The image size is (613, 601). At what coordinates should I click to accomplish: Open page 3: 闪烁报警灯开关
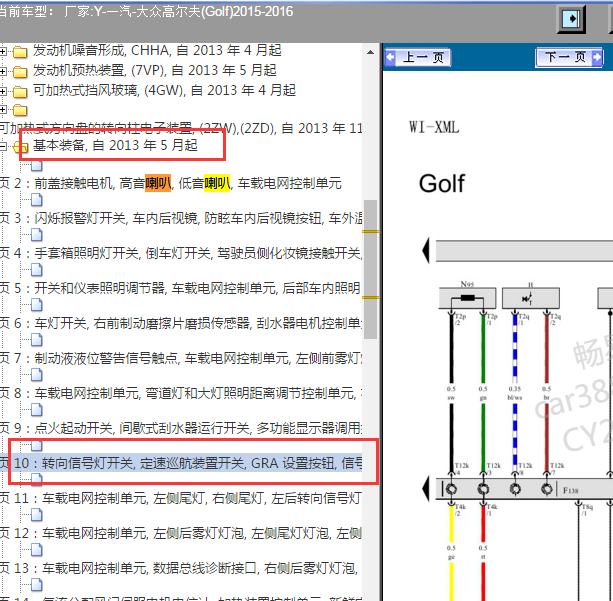181,218
